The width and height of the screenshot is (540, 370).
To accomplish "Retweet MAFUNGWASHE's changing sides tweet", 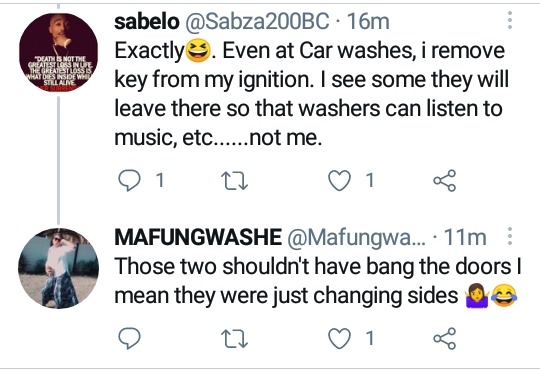I will tap(234, 339).
